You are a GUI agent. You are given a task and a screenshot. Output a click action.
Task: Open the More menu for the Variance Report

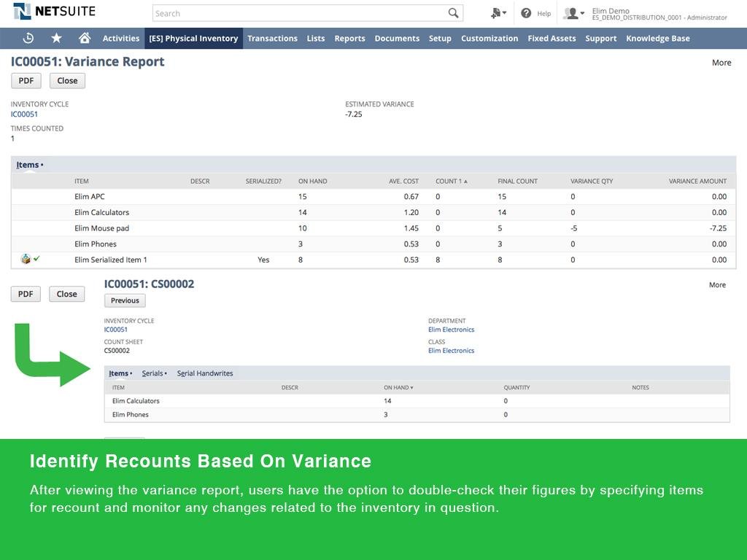click(721, 63)
